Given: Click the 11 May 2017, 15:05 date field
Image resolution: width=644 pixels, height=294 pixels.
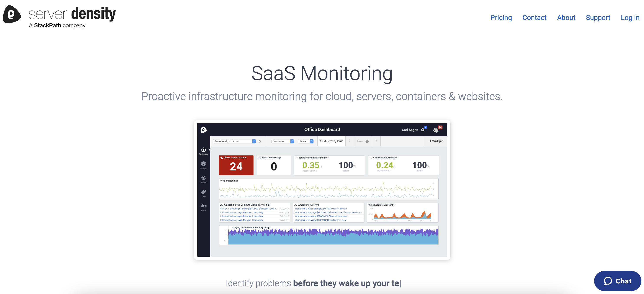Looking at the screenshot, I should coord(332,141).
